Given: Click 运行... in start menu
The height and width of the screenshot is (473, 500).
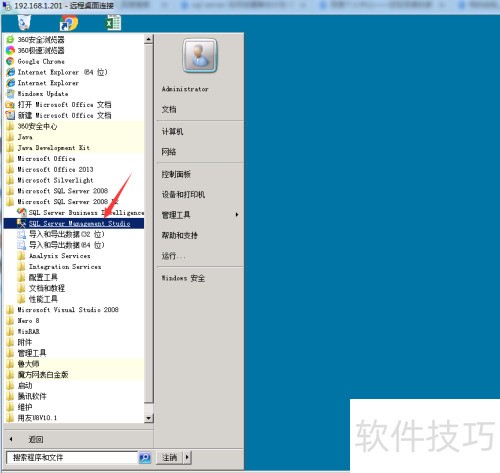Looking at the screenshot, I should (173, 256).
